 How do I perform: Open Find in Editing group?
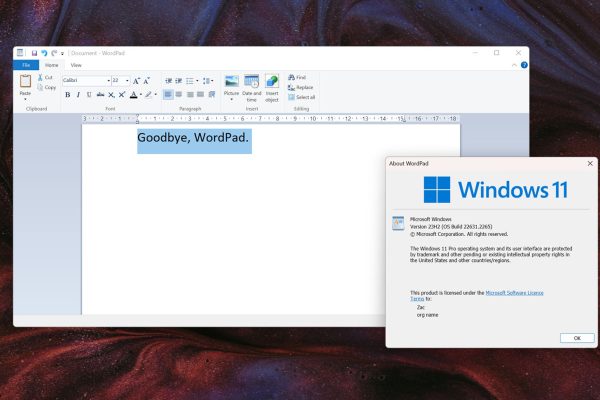click(297, 77)
